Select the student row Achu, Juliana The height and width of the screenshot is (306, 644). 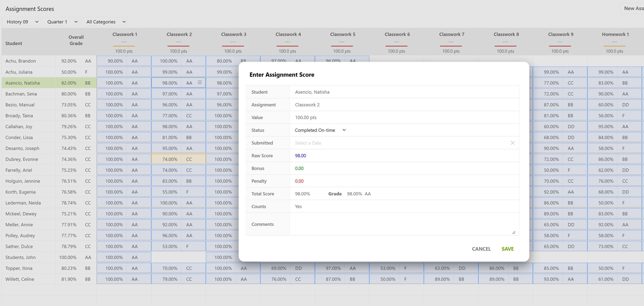click(19, 72)
